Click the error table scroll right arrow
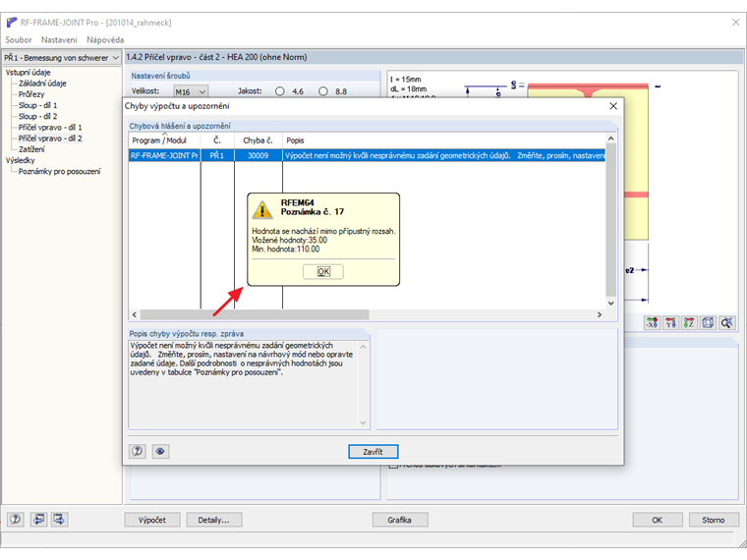The width and height of the screenshot is (747, 560). (x=600, y=314)
